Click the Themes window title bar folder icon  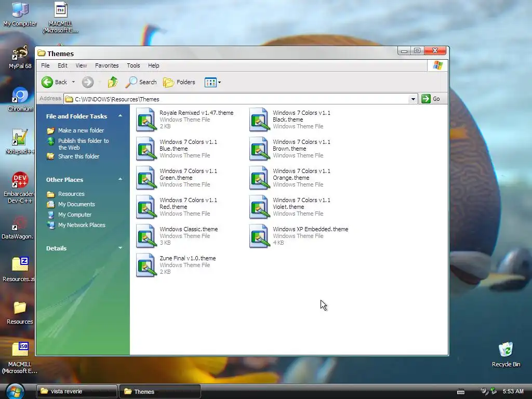42,53
